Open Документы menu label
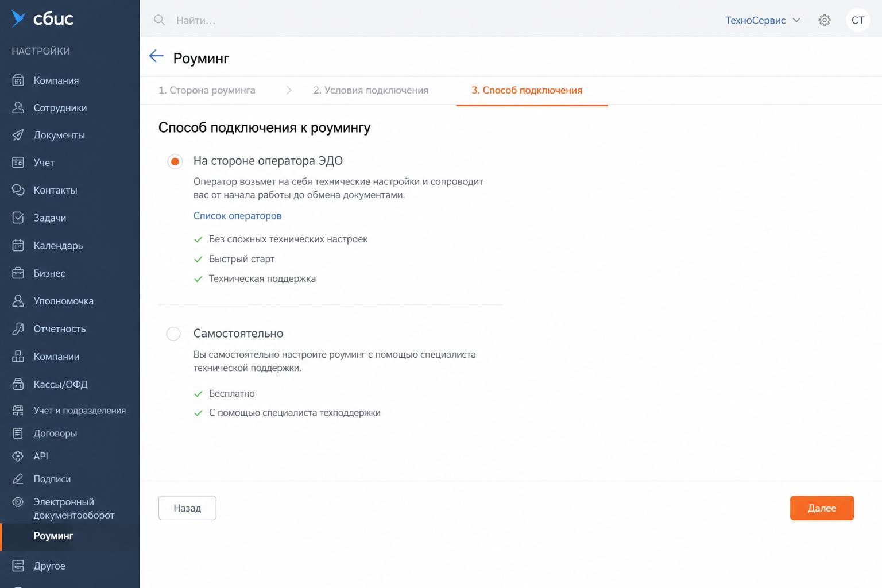Image resolution: width=882 pixels, height=588 pixels. [59, 135]
